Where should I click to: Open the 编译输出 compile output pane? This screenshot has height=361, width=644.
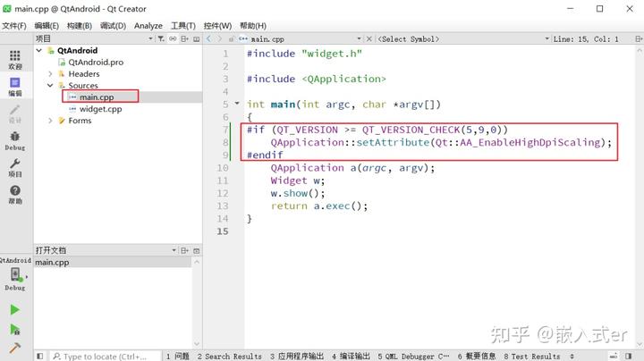click(352, 356)
